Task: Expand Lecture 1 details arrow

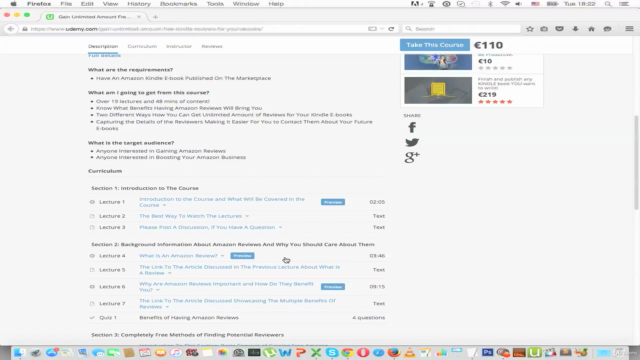Action: tap(164, 205)
